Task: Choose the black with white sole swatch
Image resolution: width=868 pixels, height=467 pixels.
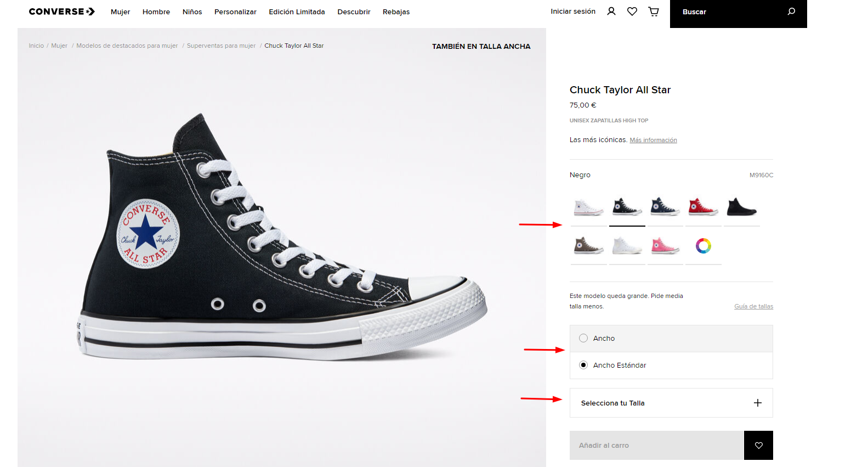Action: [x=627, y=207]
